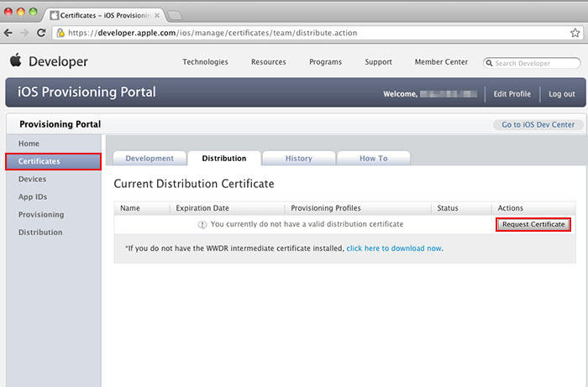Click the Edit Profile link

click(x=512, y=94)
